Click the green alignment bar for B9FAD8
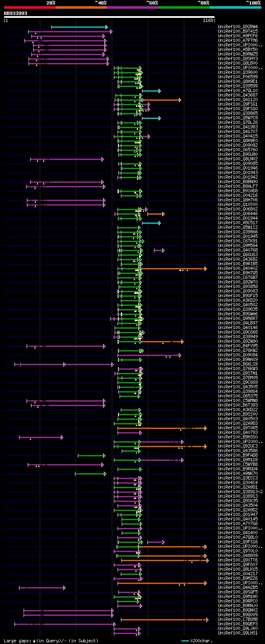This screenshot has width=265, height=644. 92,455
